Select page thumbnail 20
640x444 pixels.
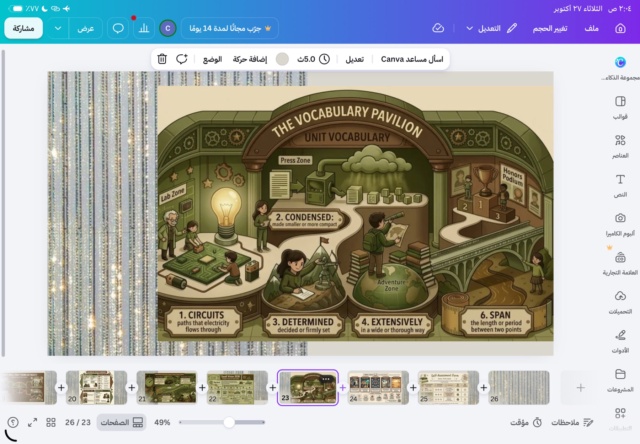96,387
